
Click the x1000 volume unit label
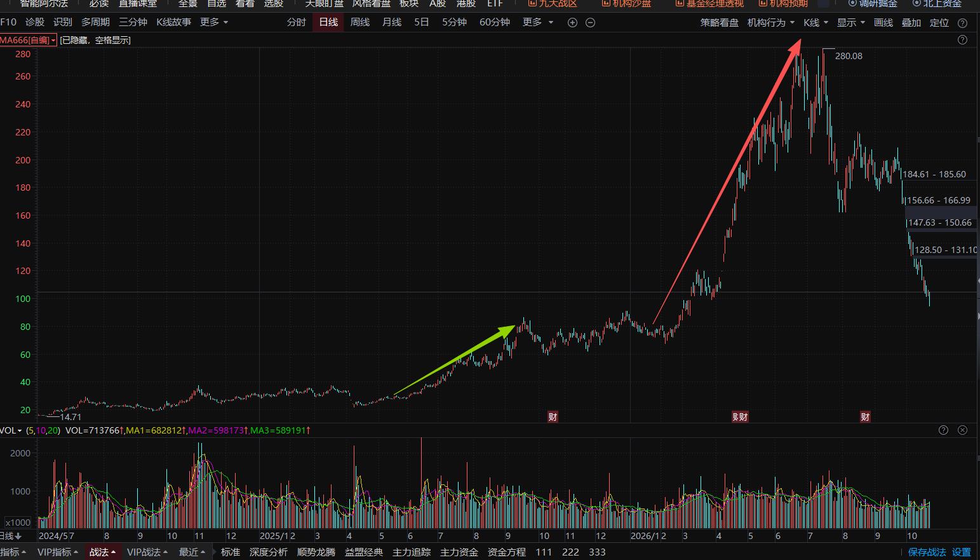pyautogui.click(x=18, y=522)
